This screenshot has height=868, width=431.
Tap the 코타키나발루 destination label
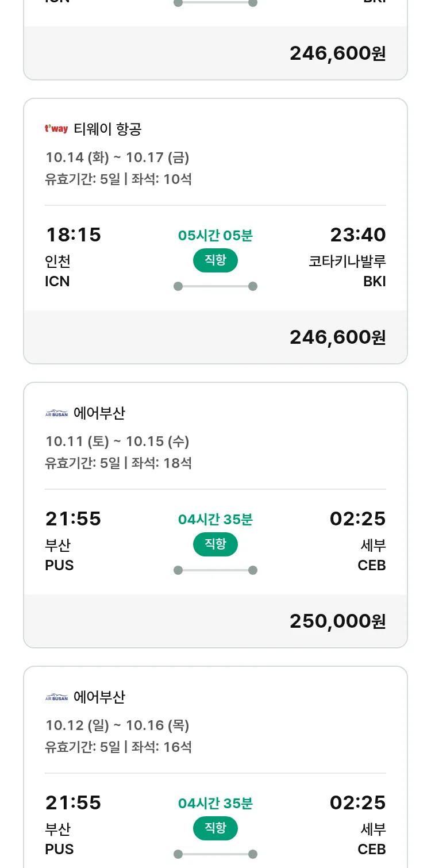click(347, 261)
